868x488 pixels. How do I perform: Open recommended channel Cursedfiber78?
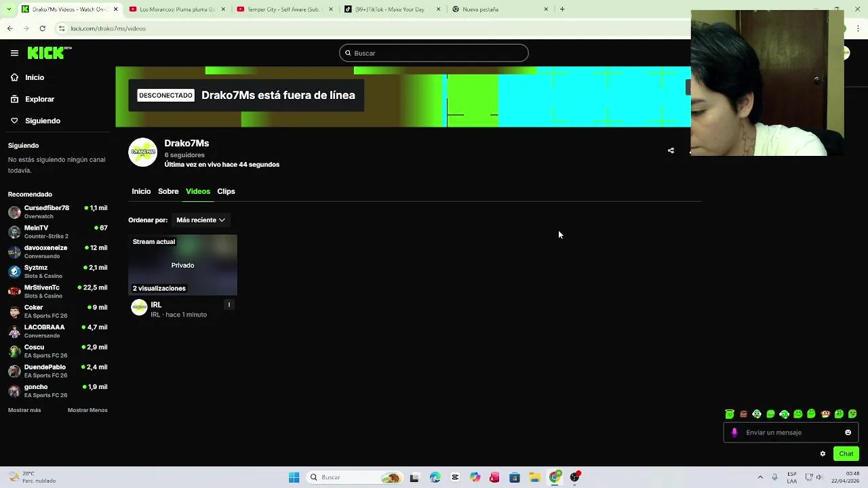tap(58, 211)
